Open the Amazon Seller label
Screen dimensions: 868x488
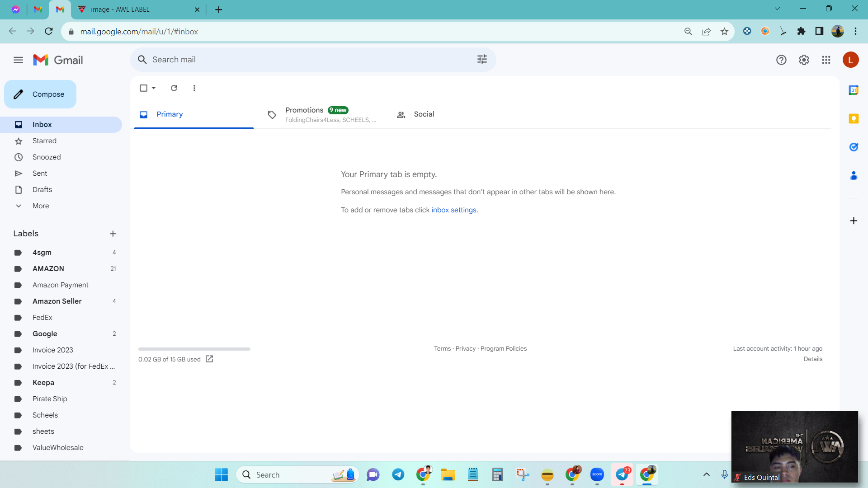tap(61, 301)
